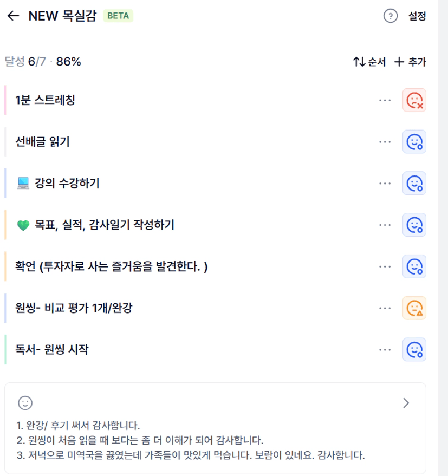The height and width of the screenshot is (476, 448).
Task: Click the 확언 goal title text
Action: point(112,266)
